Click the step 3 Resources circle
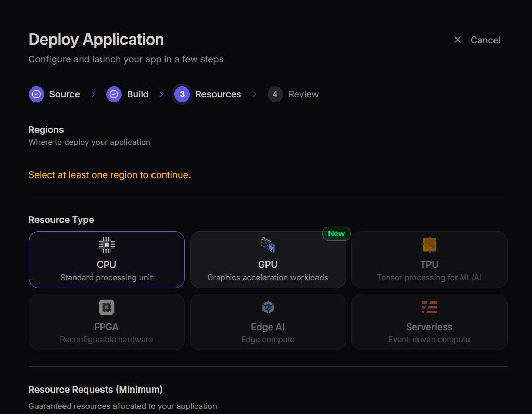Viewport: 532px width, 414px height. tap(181, 94)
